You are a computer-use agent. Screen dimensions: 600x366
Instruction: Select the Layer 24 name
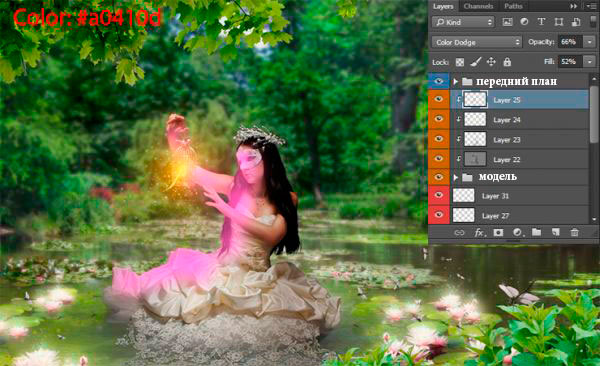click(x=507, y=120)
